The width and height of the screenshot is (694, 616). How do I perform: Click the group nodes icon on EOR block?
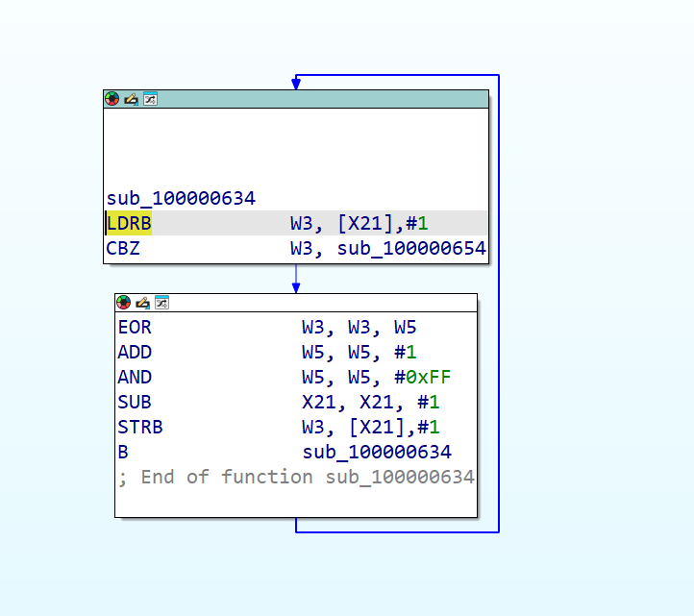pos(161,303)
